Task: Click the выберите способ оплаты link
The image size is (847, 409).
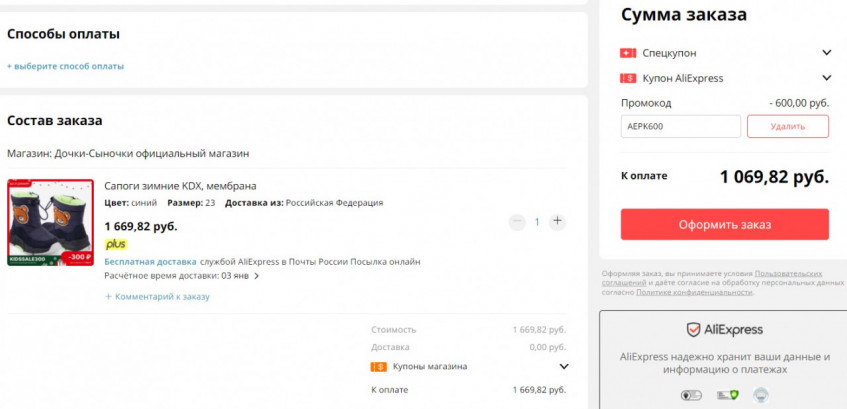Action: click(66, 66)
